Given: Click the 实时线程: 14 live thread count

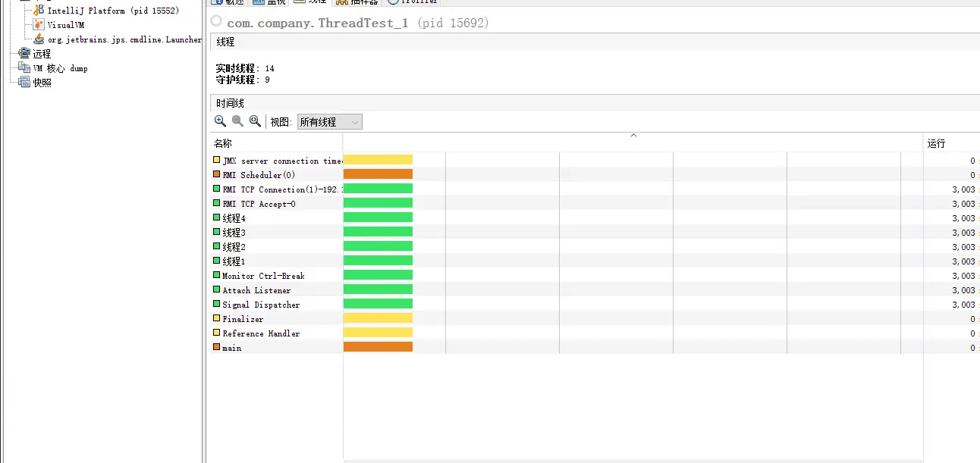Looking at the screenshot, I should click(x=245, y=68).
